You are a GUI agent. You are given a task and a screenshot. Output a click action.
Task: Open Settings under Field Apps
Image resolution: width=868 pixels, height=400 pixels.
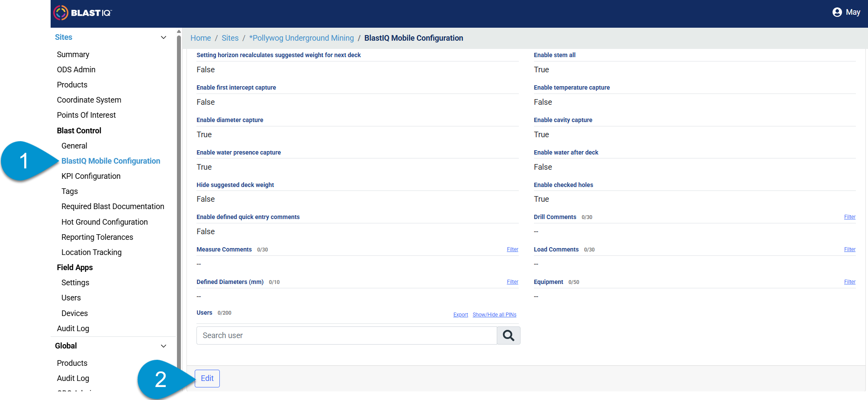tap(75, 283)
